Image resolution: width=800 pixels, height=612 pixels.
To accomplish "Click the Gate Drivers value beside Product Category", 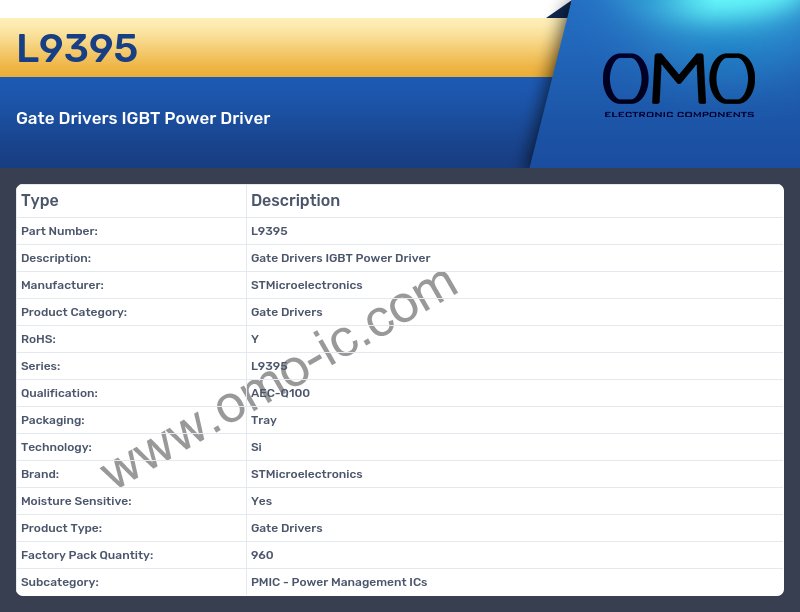I will tap(286, 312).
